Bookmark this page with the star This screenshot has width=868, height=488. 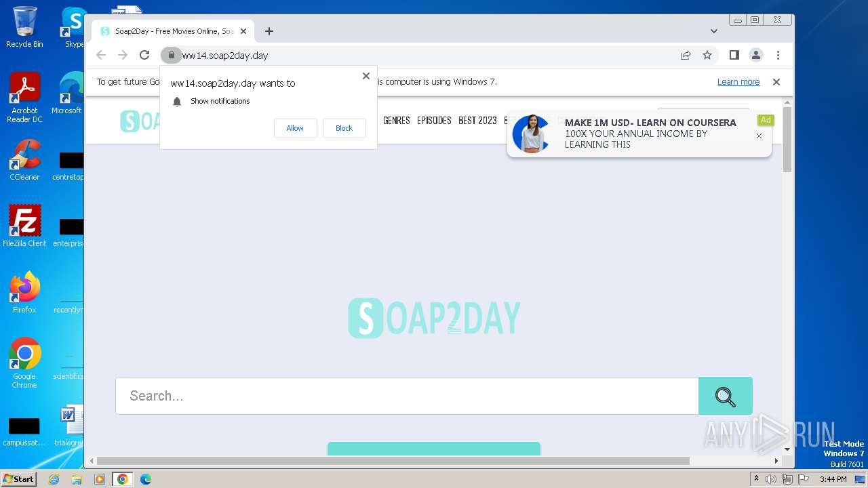pyautogui.click(x=707, y=55)
